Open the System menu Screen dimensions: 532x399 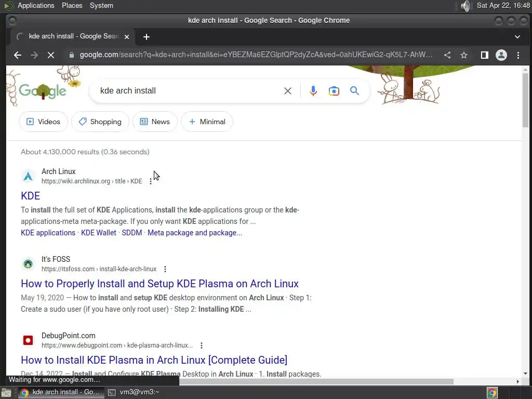[x=101, y=5]
